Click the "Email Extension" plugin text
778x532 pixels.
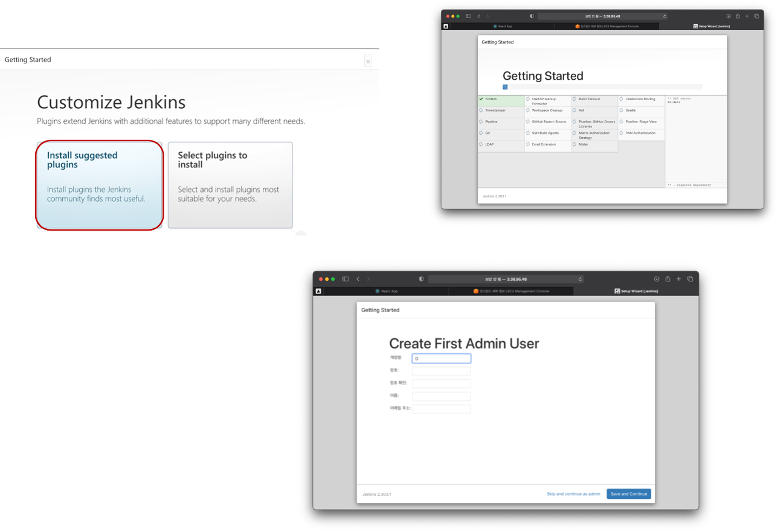point(544,144)
